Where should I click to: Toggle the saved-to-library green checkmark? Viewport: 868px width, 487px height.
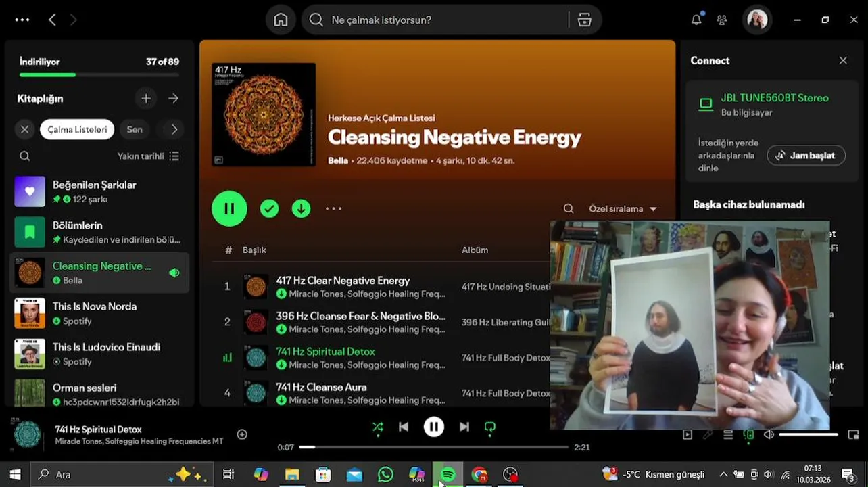pos(269,208)
